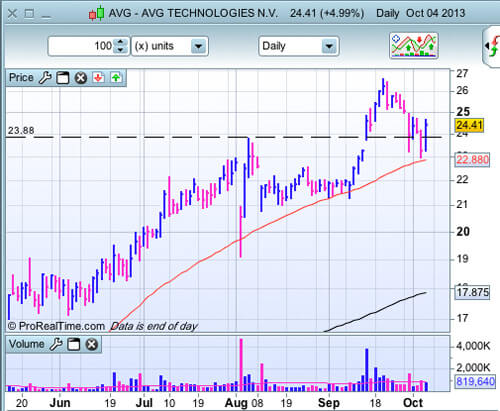Image resolution: width=500 pixels, height=411 pixels.
Task: Click the 'Data is end of day' notice
Action: 154,326
